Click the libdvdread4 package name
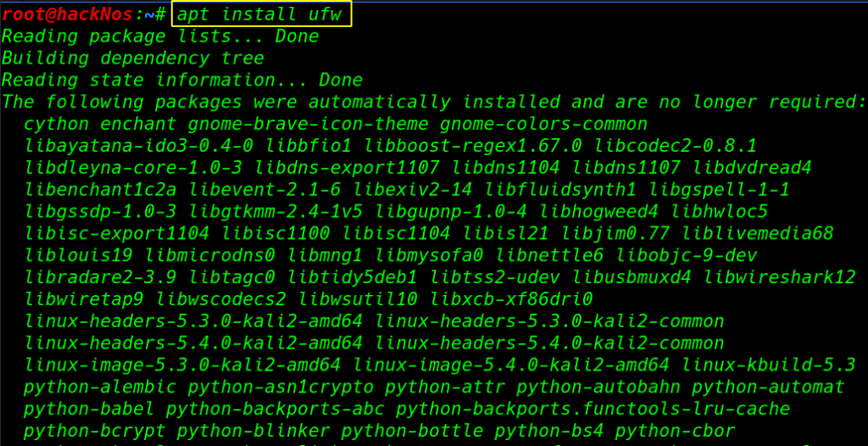This screenshot has height=446, width=868. pyautogui.click(x=753, y=168)
